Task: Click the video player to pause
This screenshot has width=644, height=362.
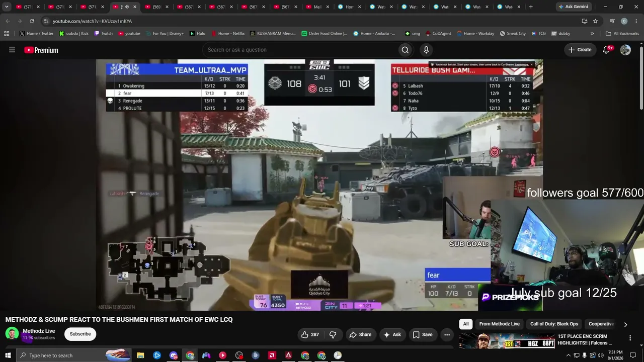Action: (319, 185)
